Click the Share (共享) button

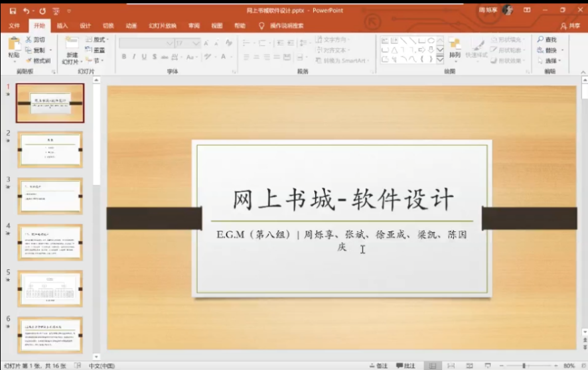tap(569, 26)
